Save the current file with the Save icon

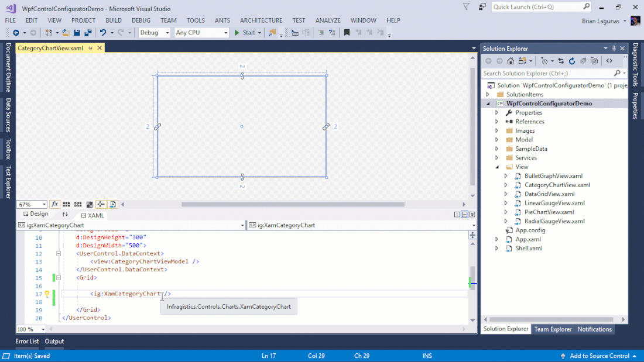pyautogui.click(x=77, y=33)
